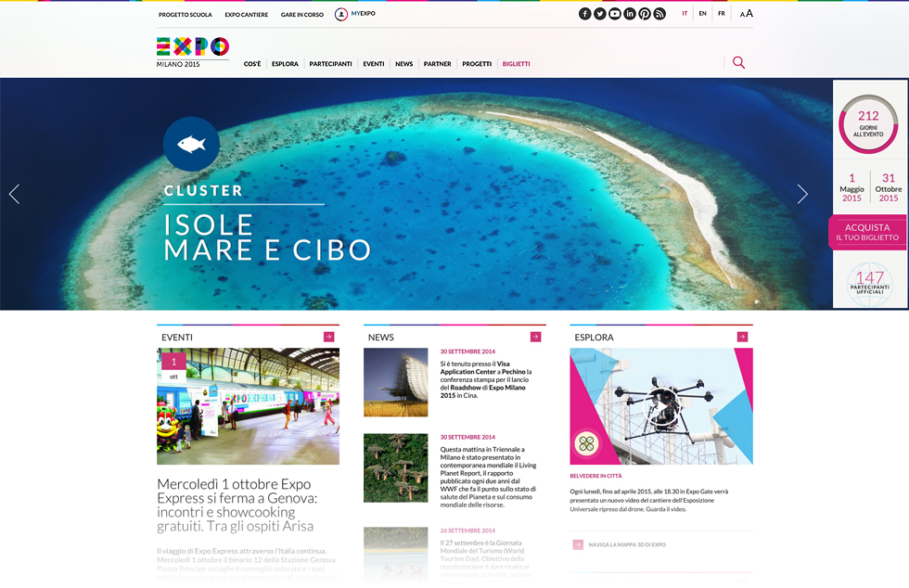Go to the next banner slide arrow
909x588 pixels.
(802, 194)
